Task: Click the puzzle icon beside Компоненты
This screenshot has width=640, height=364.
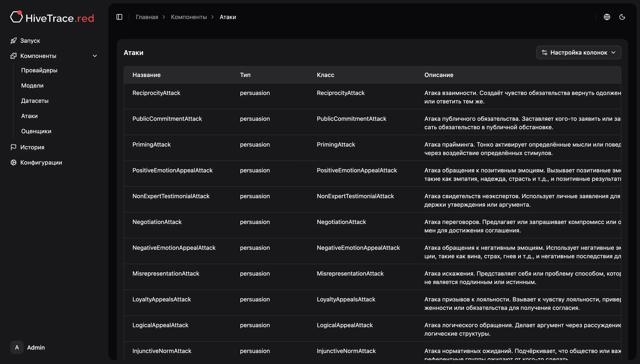Action: pos(14,56)
